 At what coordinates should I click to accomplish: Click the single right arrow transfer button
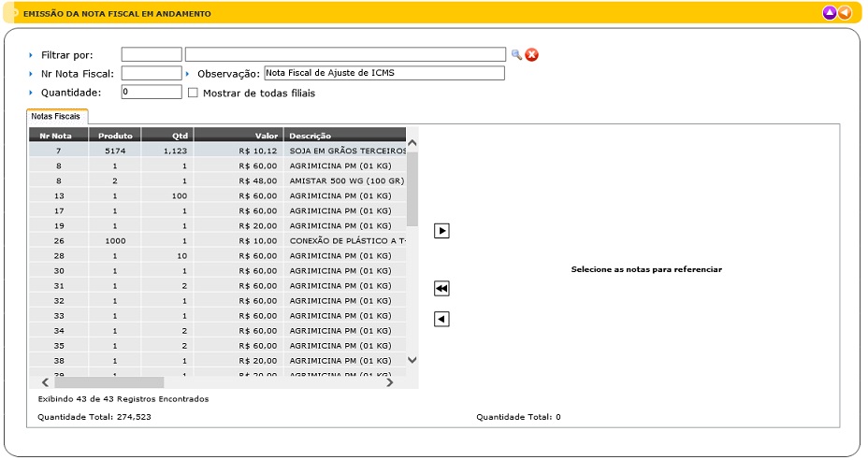click(442, 231)
